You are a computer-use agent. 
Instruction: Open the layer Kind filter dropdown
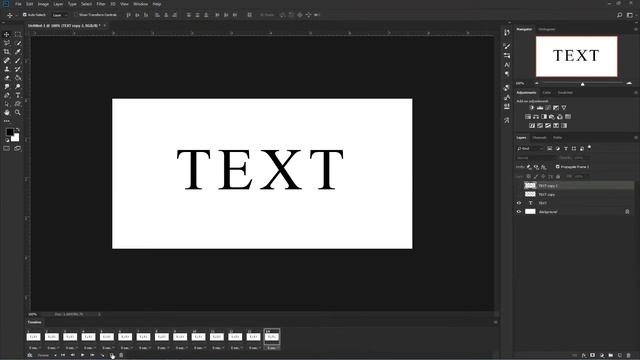[530, 149]
